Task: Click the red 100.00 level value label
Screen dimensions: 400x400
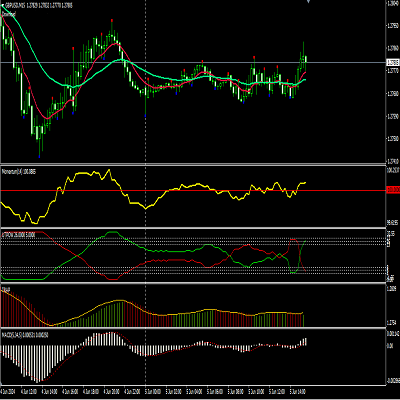Action: tap(393, 190)
